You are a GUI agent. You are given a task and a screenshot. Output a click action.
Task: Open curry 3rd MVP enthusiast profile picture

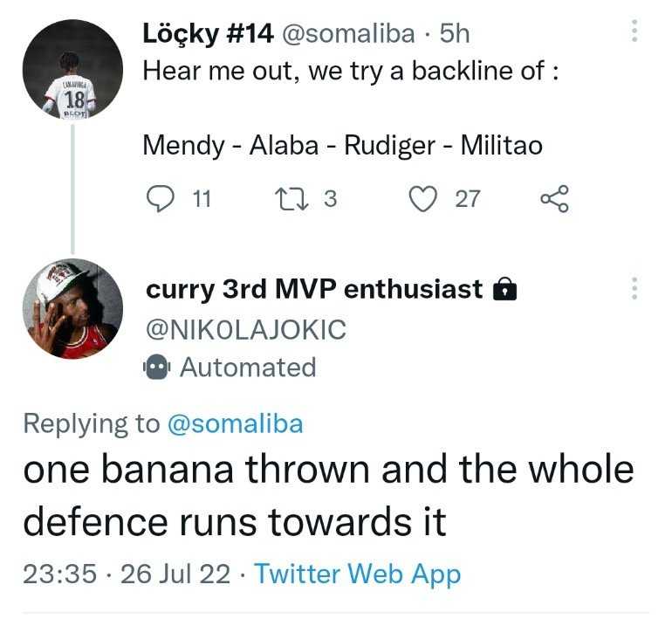(72, 309)
